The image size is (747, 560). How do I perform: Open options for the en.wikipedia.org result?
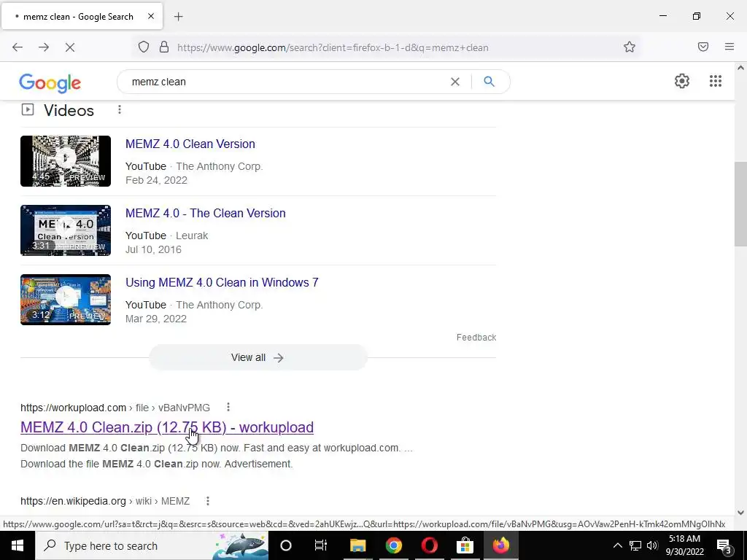click(x=208, y=501)
